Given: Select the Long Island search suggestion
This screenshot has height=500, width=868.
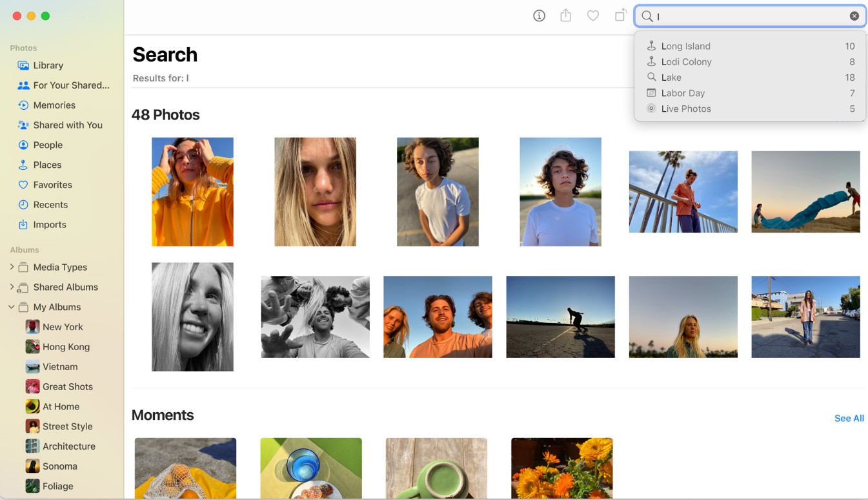Looking at the screenshot, I should (685, 46).
